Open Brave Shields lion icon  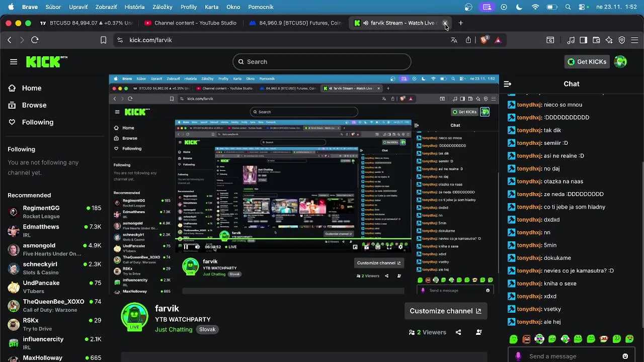484,40
